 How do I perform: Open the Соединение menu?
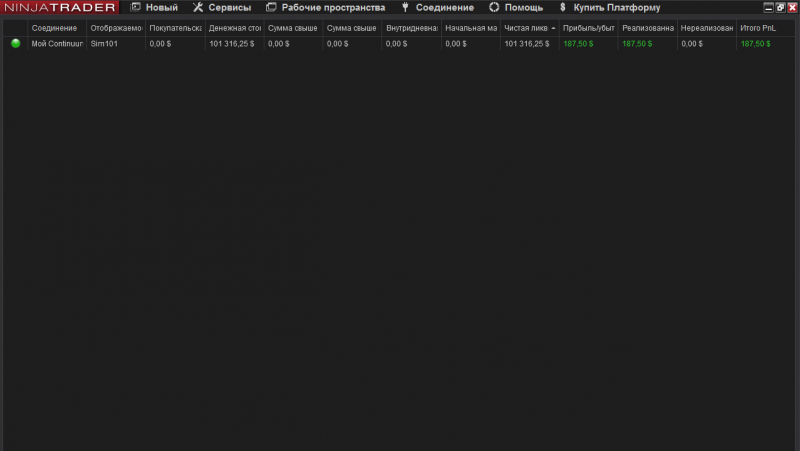[444, 8]
